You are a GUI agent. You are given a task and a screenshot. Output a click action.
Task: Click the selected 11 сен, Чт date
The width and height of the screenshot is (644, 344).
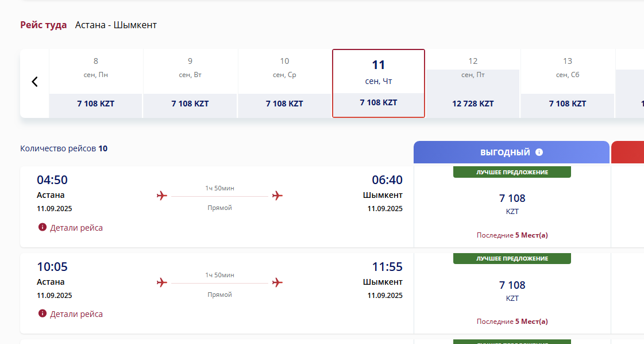379,83
